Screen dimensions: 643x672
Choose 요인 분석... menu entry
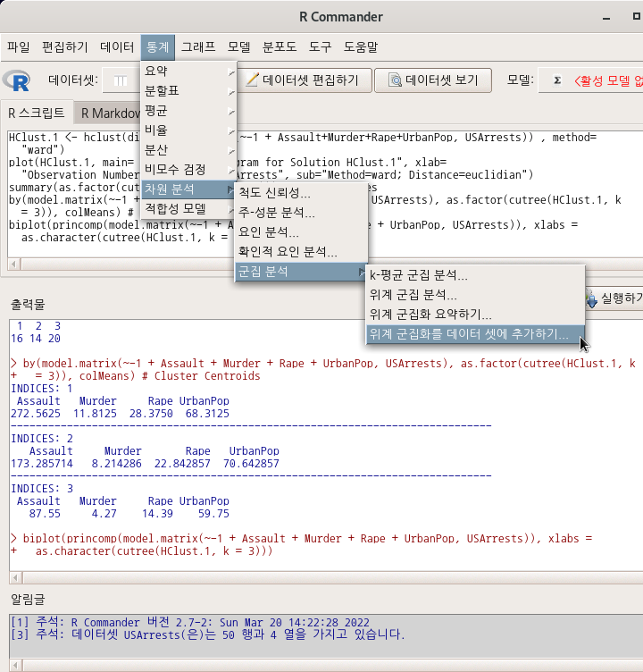coord(301,231)
